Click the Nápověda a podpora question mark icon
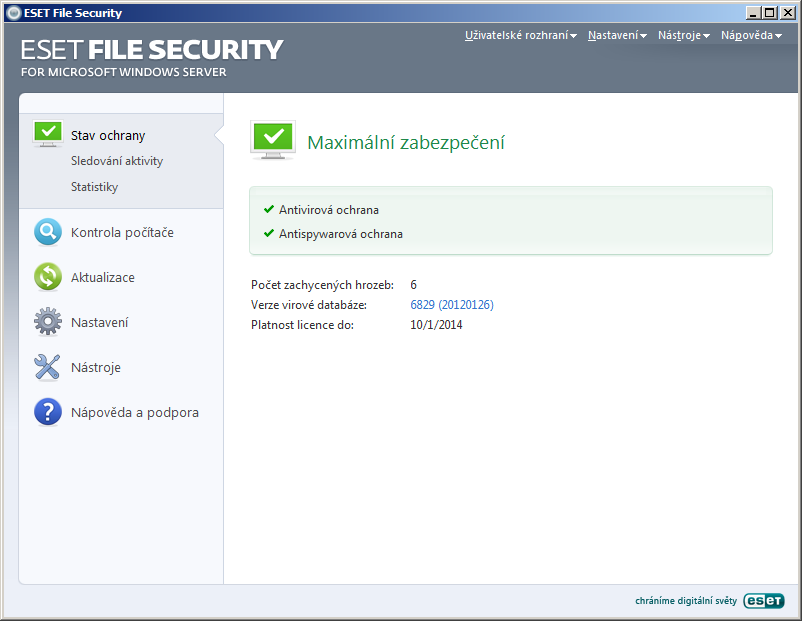The image size is (802, 621). [x=48, y=412]
